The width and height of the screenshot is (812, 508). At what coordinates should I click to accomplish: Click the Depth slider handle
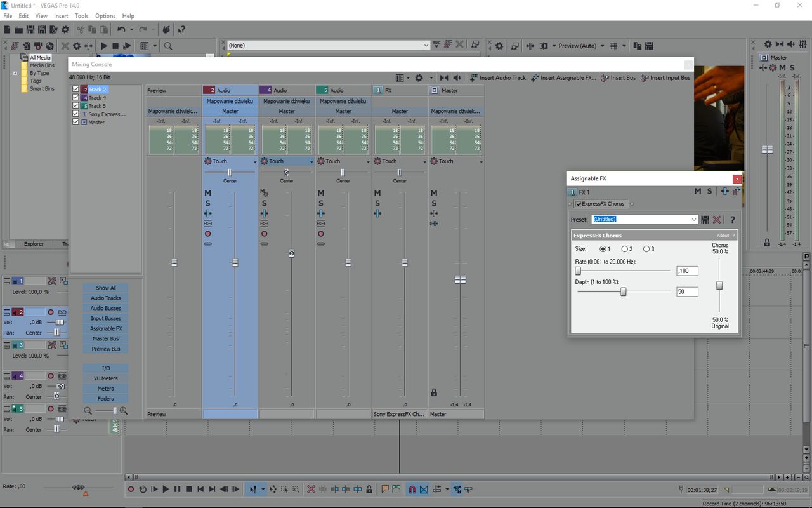[623, 291]
